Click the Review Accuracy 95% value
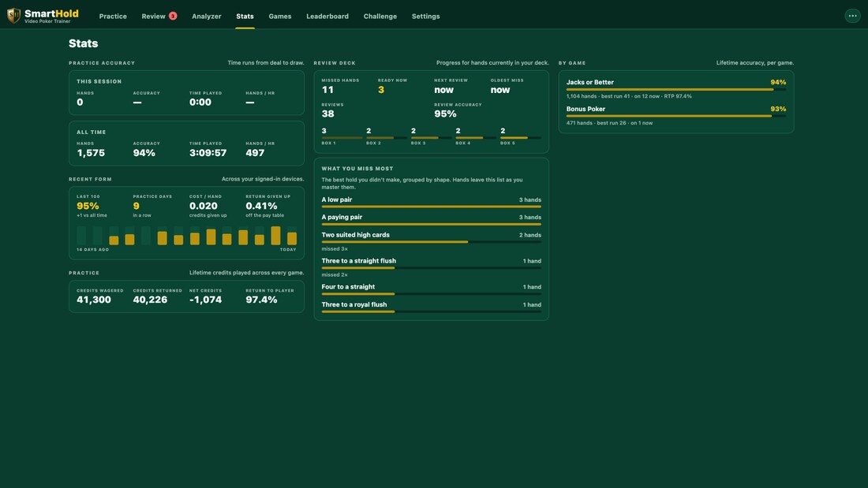 (x=445, y=114)
